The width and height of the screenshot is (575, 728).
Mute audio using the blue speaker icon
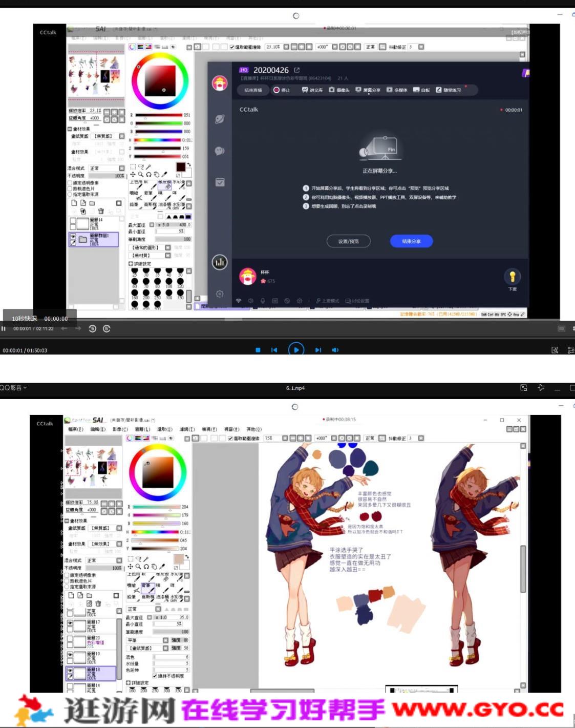coord(335,350)
